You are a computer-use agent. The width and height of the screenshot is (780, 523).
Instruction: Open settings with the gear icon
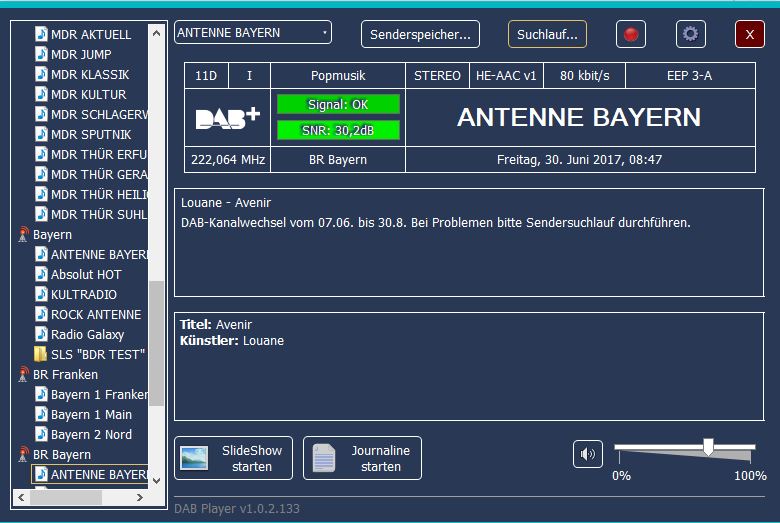pos(690,34)
